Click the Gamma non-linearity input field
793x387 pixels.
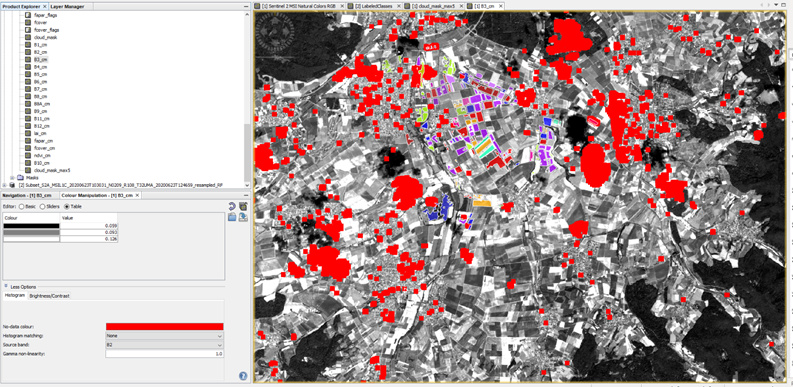[164, 354]
